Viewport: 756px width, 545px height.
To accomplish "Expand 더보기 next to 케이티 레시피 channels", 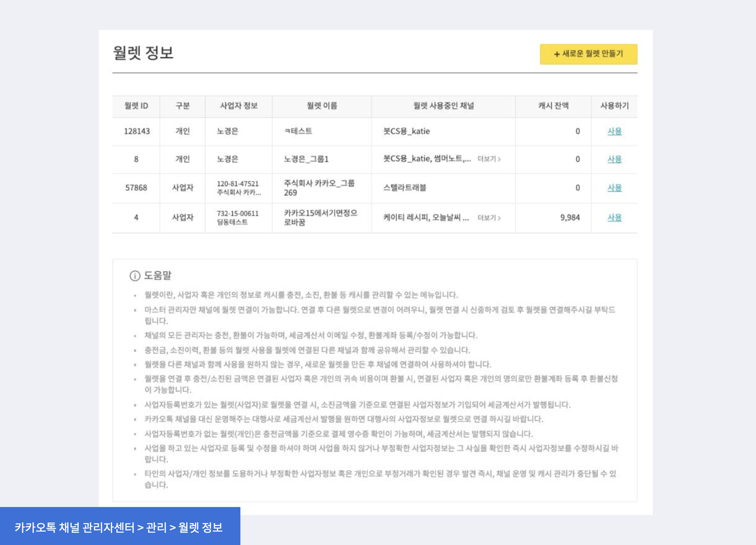I will click(x=489, y=218).
